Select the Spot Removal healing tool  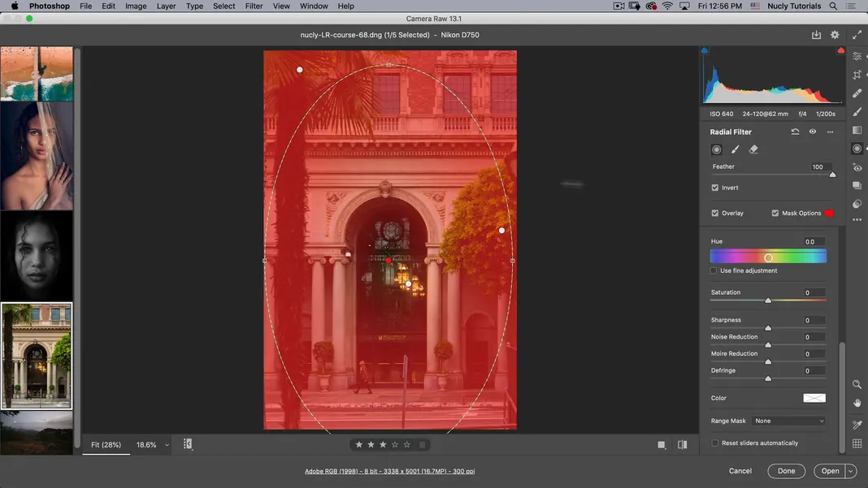tap(857, 93)
